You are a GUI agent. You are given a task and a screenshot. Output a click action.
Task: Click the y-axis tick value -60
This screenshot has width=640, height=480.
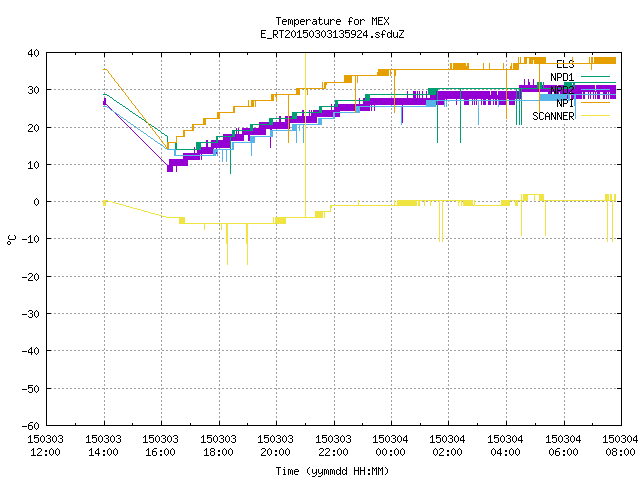click(31, 426)
